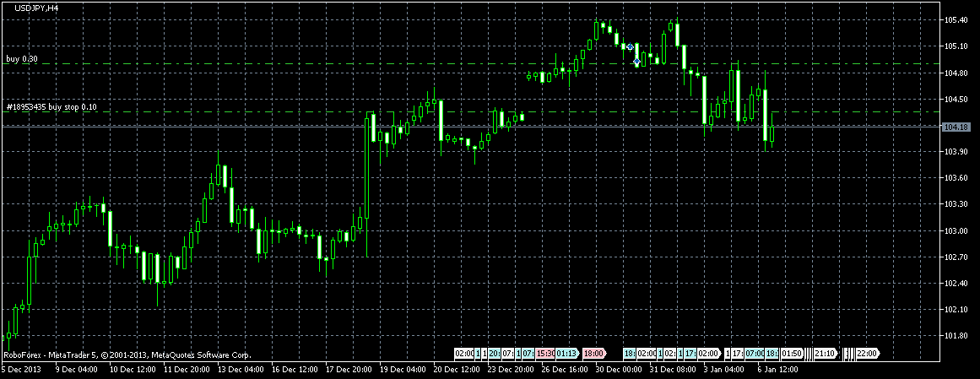
Task: Open the white '02:' event marker
Action: point(669,354)
